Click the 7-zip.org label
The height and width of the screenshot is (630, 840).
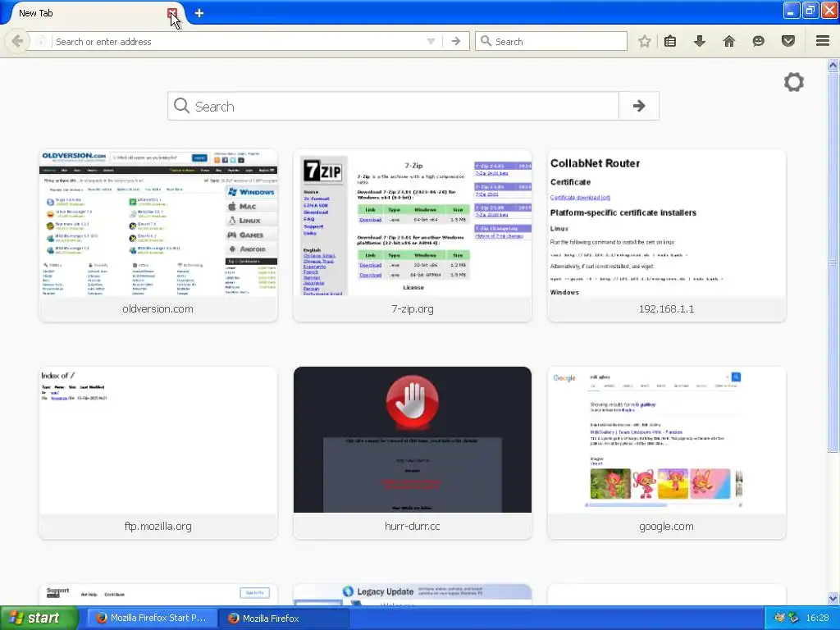point(413,309)
